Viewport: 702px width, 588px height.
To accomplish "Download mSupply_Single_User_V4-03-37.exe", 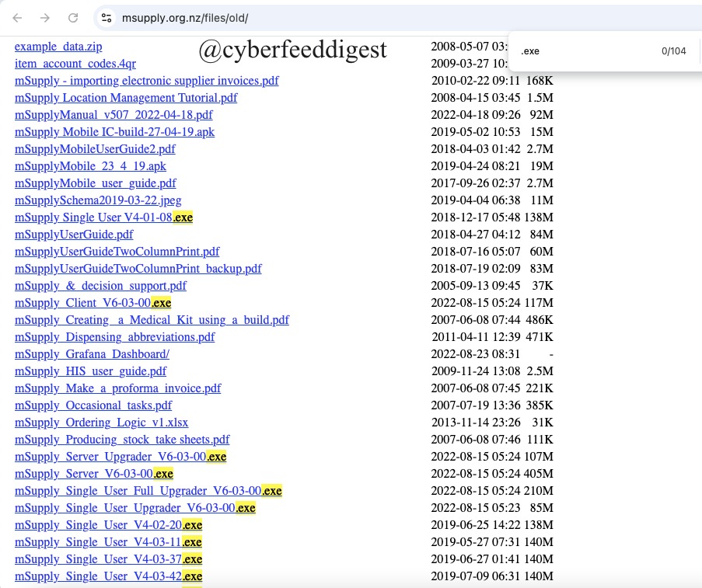I will click(108, 559).
